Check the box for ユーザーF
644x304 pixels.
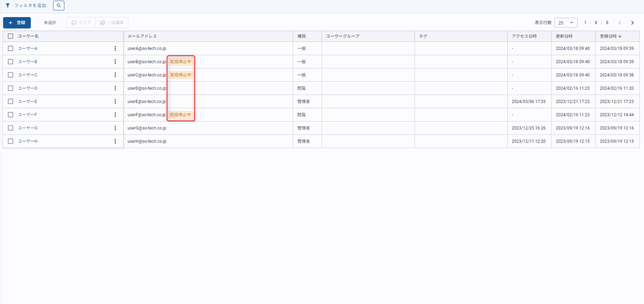pos(11,115)
